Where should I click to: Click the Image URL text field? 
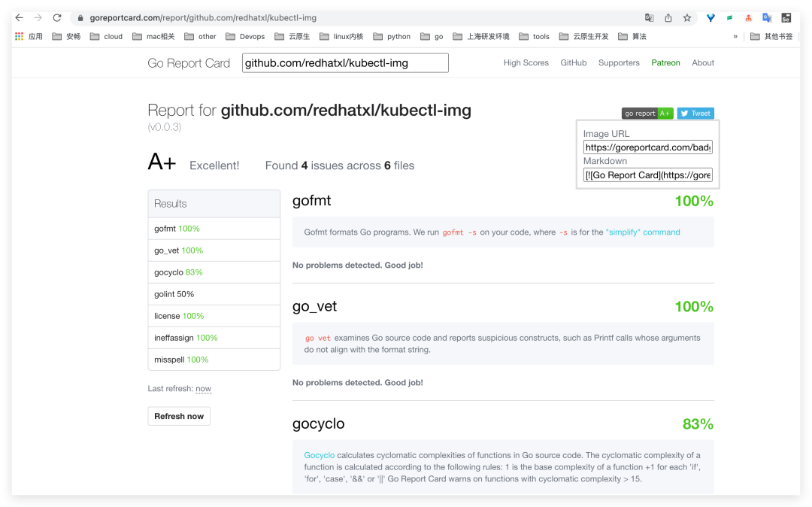click(x=648, y=147)
